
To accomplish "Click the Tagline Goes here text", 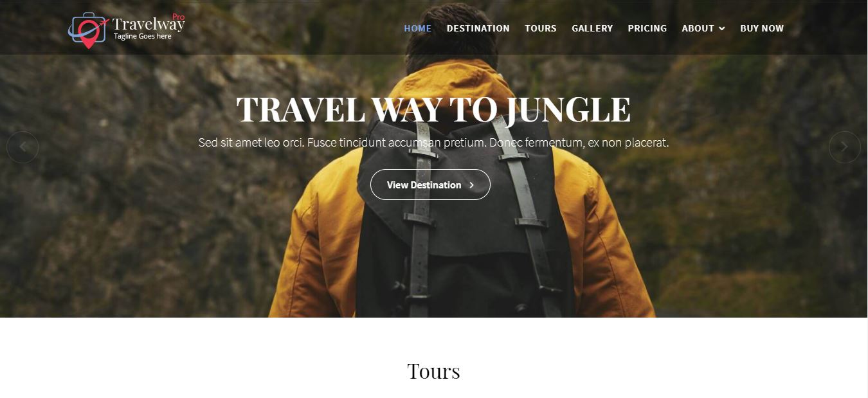I will (143, 37).
